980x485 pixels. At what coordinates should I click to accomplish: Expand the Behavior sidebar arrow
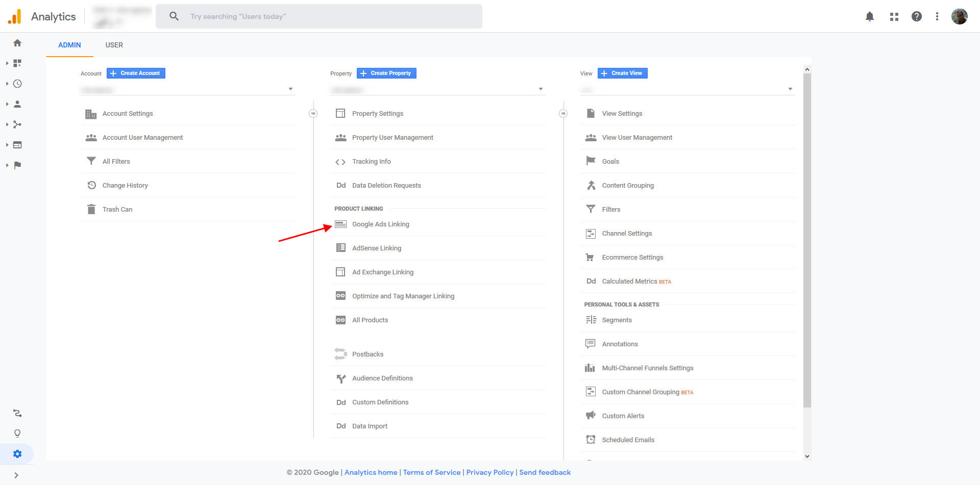point(7,145)
